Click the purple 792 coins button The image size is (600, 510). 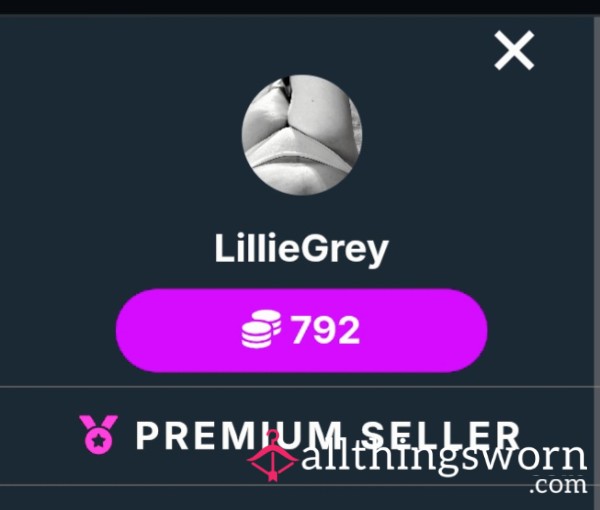click(x=302, y=330)
